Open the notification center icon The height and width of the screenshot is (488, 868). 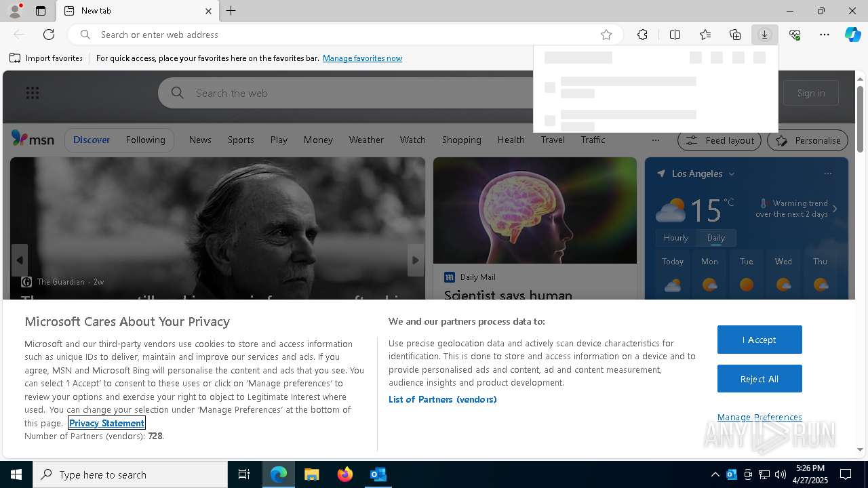[846, 474]
